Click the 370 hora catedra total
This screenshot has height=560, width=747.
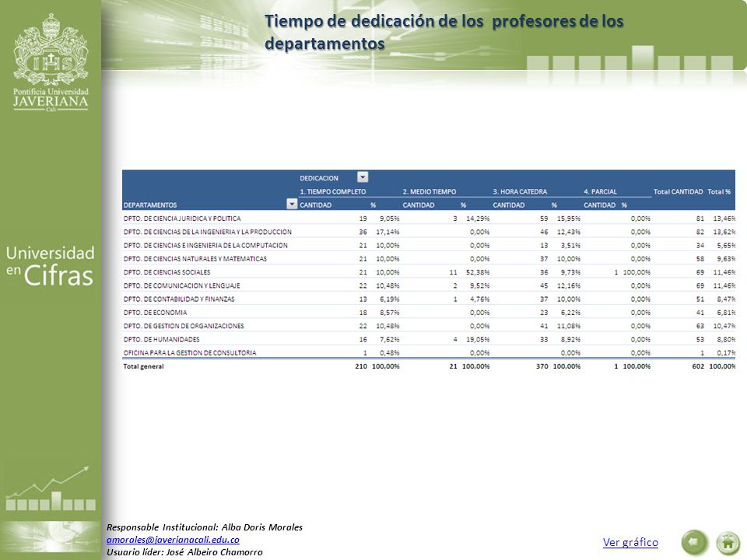[x=542, y=366]
